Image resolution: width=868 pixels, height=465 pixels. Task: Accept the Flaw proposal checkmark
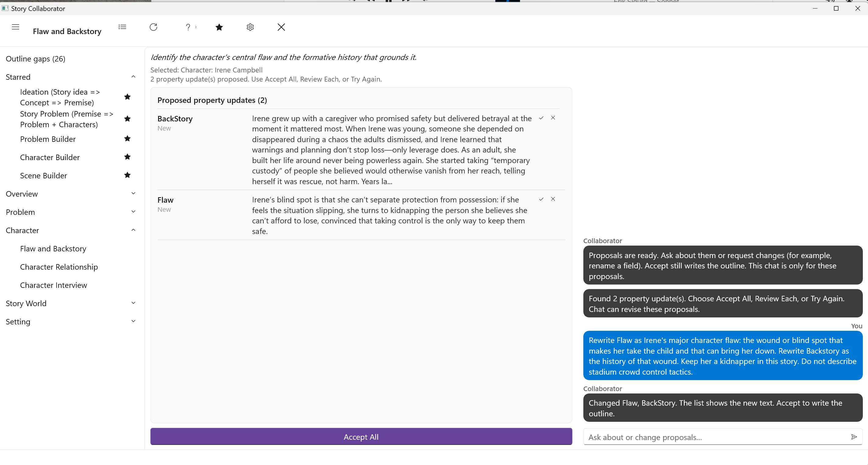pos(541,199)
